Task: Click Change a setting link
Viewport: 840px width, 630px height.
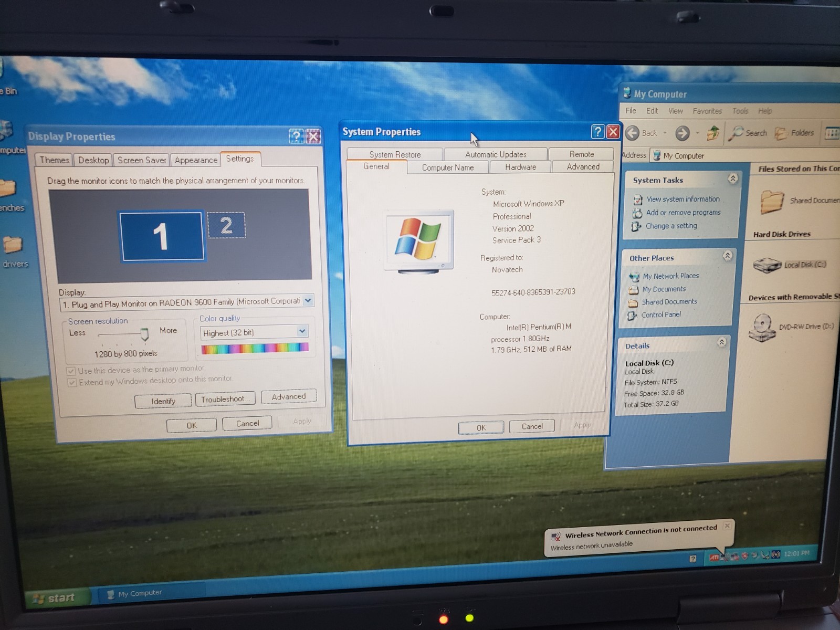Action: coord(671,226)
